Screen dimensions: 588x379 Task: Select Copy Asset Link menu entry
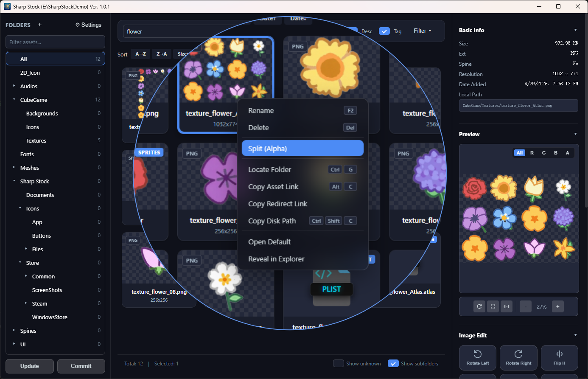(x=302, y=187)
